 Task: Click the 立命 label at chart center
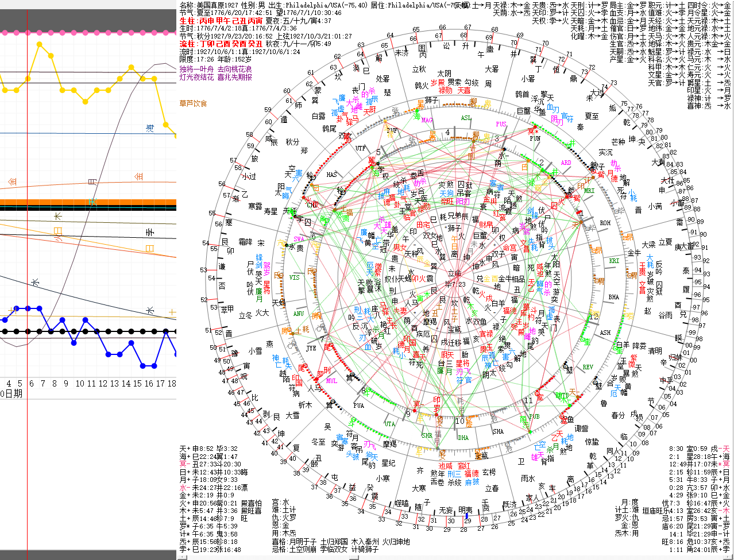tap(454, 274)
